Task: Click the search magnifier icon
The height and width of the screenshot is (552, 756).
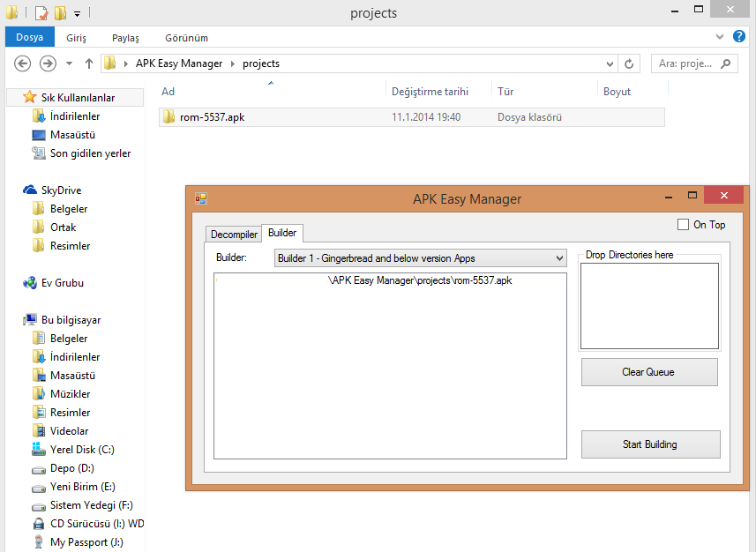Action: tap(727, 63)
